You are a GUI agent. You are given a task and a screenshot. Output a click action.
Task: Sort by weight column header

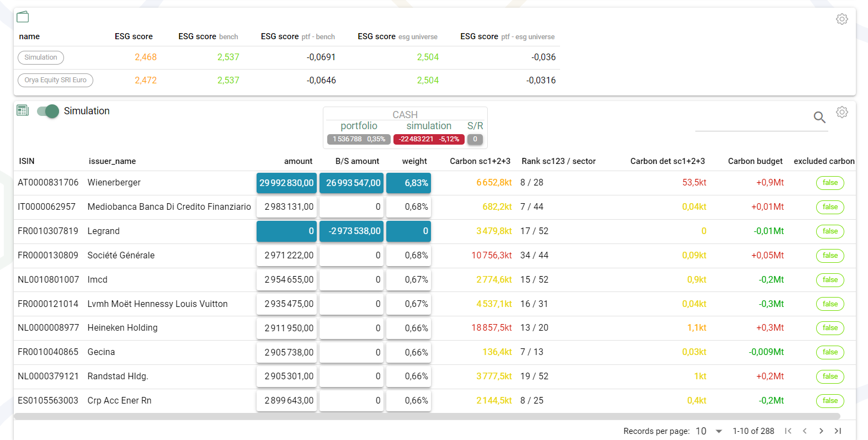pyautogui.click(x=414, y=161)
